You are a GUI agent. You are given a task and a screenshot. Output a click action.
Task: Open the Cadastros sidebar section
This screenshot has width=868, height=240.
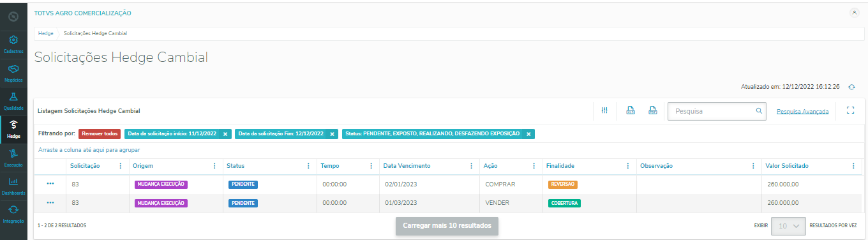click(13, 44)
